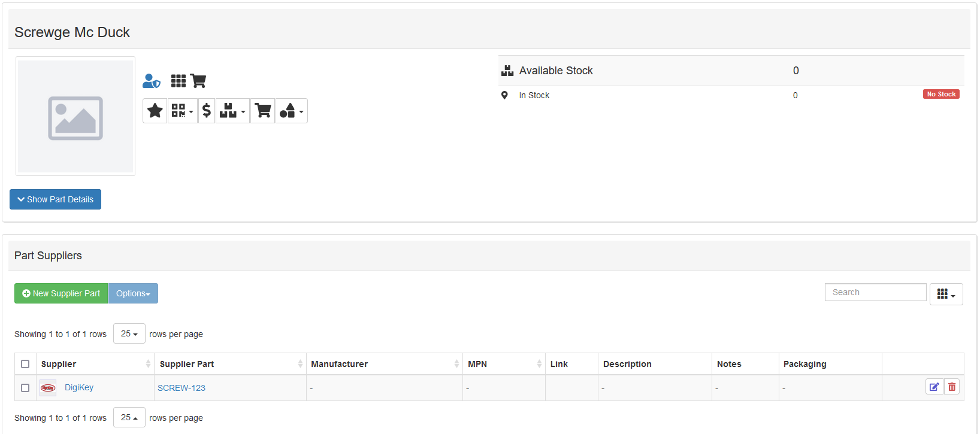The image size is (980, 434).
Task: Open the SCREW-123 supplier part link
Action: pos(182,388)
